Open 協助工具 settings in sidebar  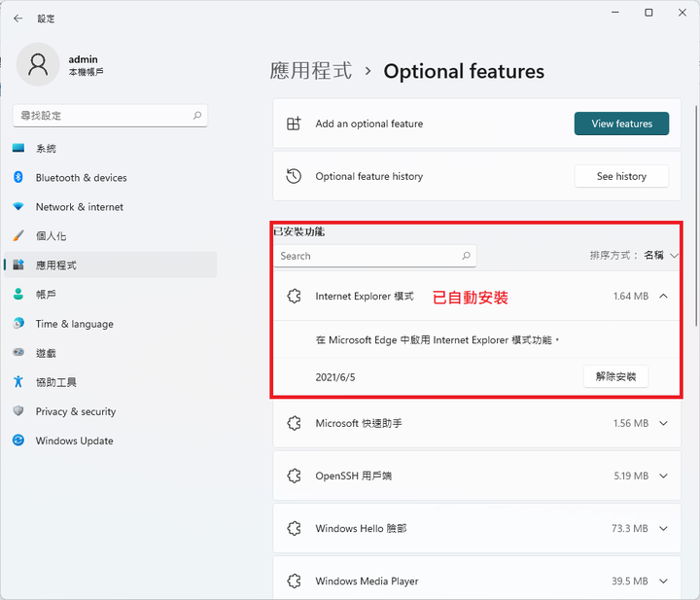(x=110, y=382)
